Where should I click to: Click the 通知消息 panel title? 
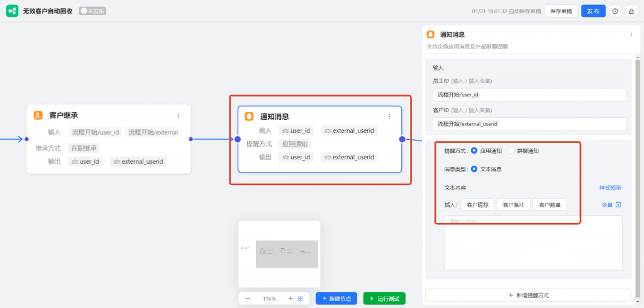(x=452, y=35)
